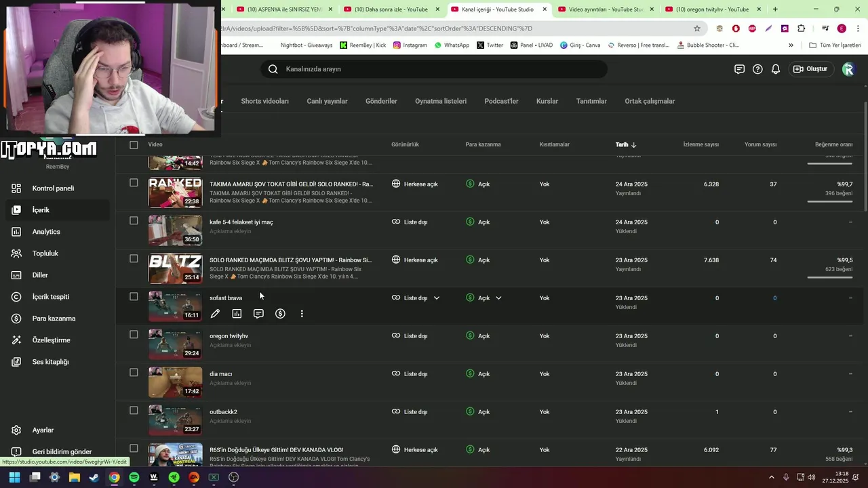The image size is (868, 488).
Task: Open the Help question mark icon
Action: tap(757, 69)
